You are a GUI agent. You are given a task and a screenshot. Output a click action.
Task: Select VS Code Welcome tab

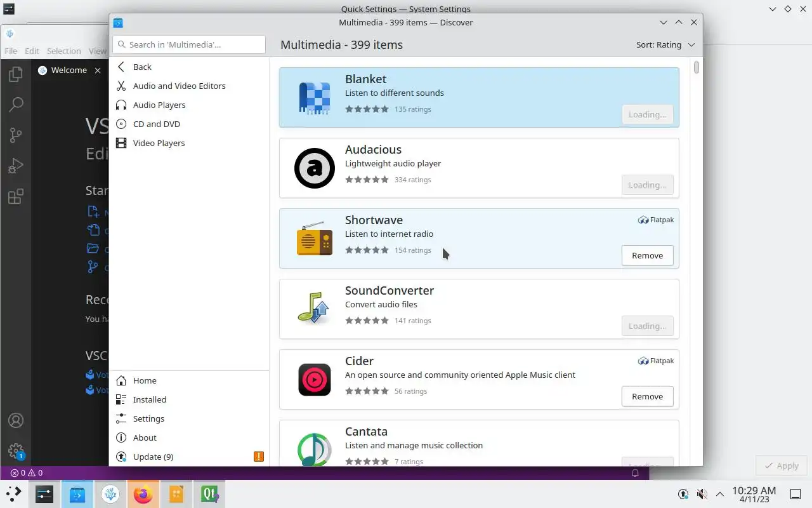pyautogui.click(x=69, y=70)
